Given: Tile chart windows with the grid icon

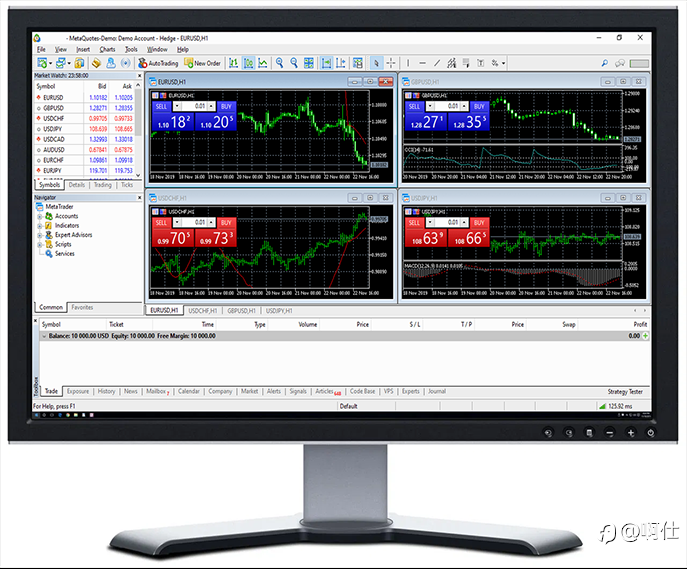Looking at the screenshot, I should [309, 63].
